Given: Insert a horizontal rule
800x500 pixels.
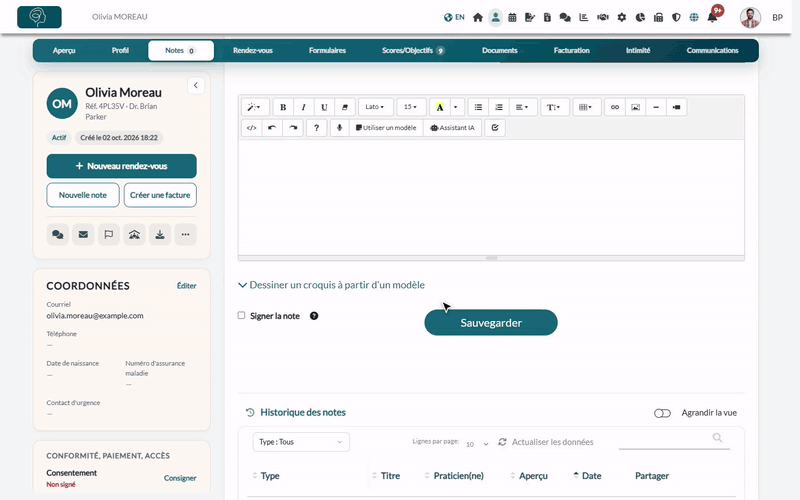Looking at the screenshot, I should [656, 107].
